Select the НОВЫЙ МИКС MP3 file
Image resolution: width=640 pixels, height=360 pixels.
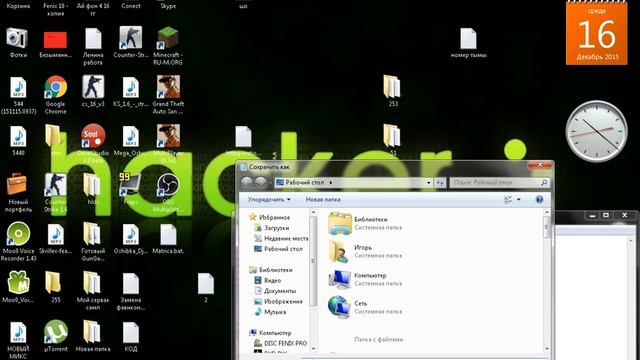point(18,332)
